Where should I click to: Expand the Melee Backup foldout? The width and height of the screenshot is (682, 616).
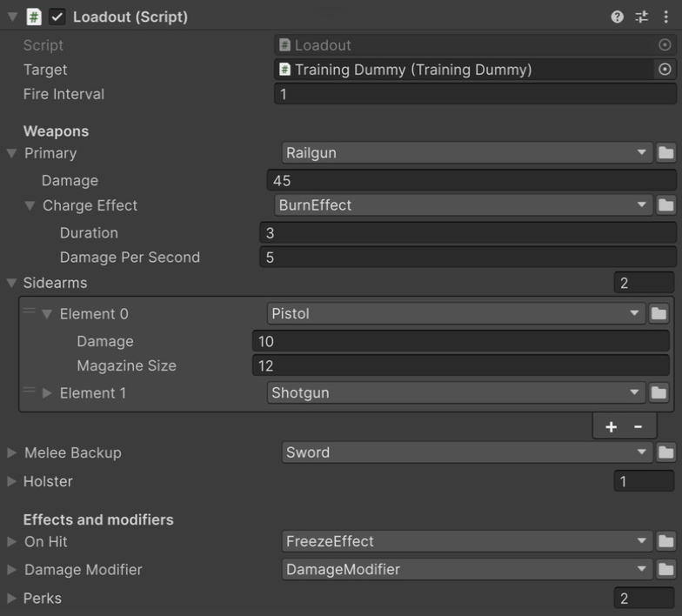12,452
